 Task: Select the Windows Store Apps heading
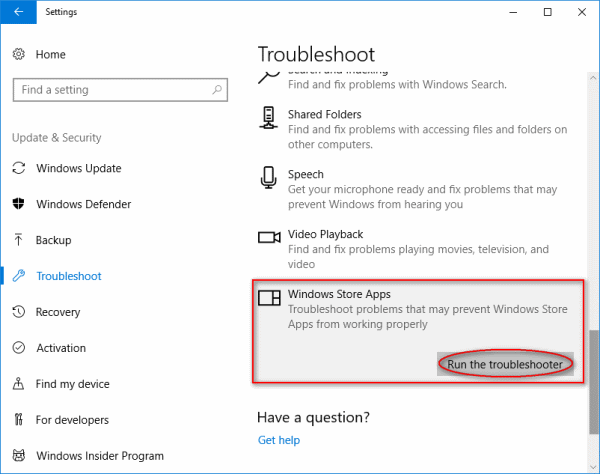(339, 294)
